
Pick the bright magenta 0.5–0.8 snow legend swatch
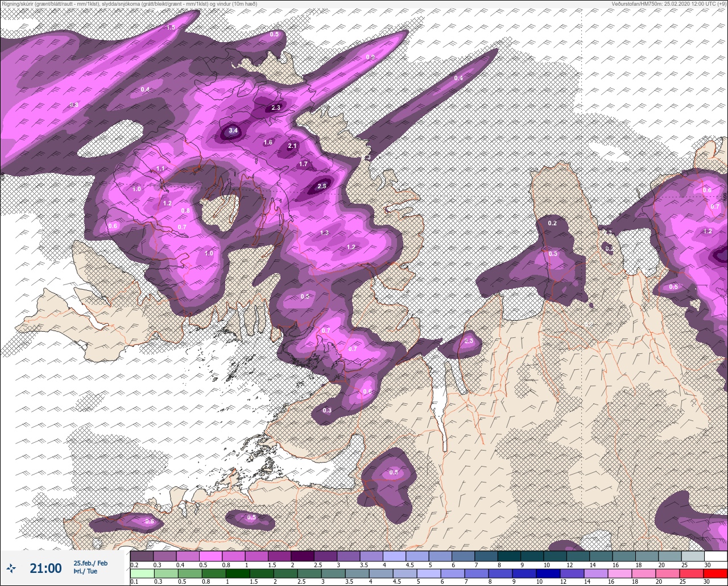[210, 556]
